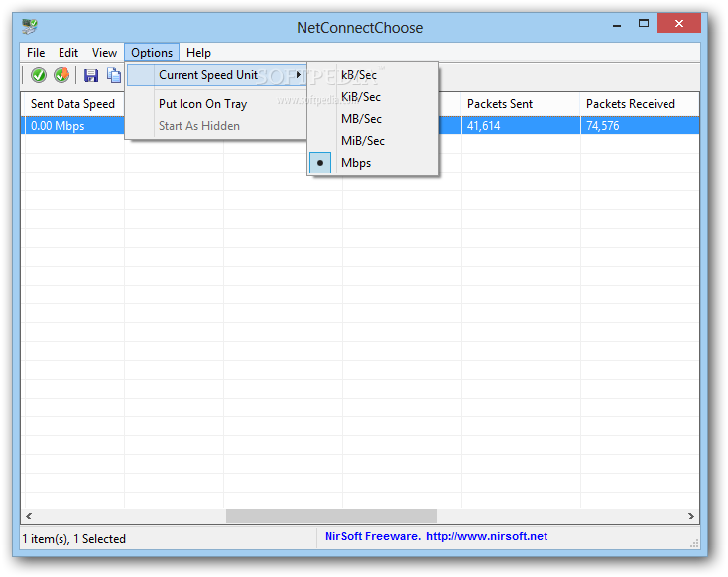
Task: Click the NetConnectChoose title bar app icon
Action: (x=30, y=27)
